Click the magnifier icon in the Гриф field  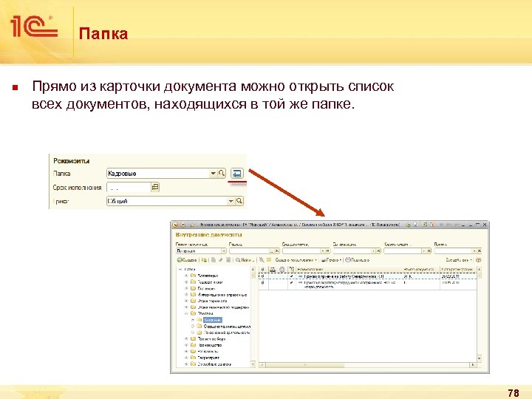coord(239,201)
